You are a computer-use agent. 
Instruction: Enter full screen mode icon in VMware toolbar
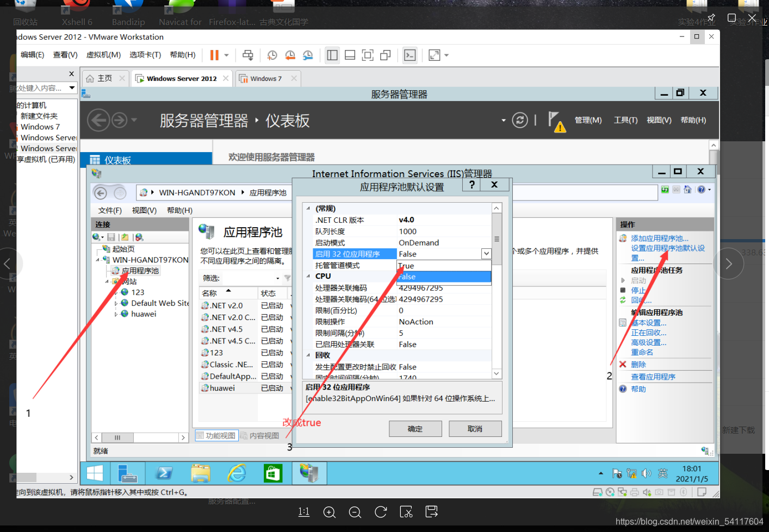tap(368, 55)
